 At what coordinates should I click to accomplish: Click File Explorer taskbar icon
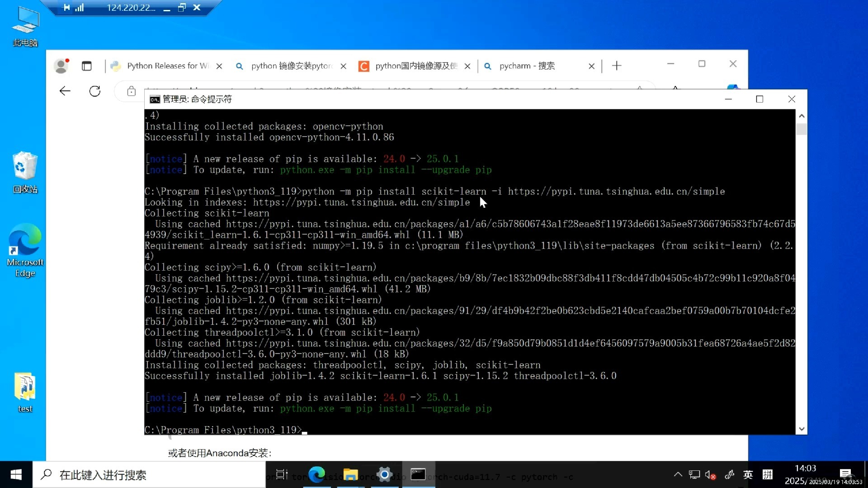(350, 474)
